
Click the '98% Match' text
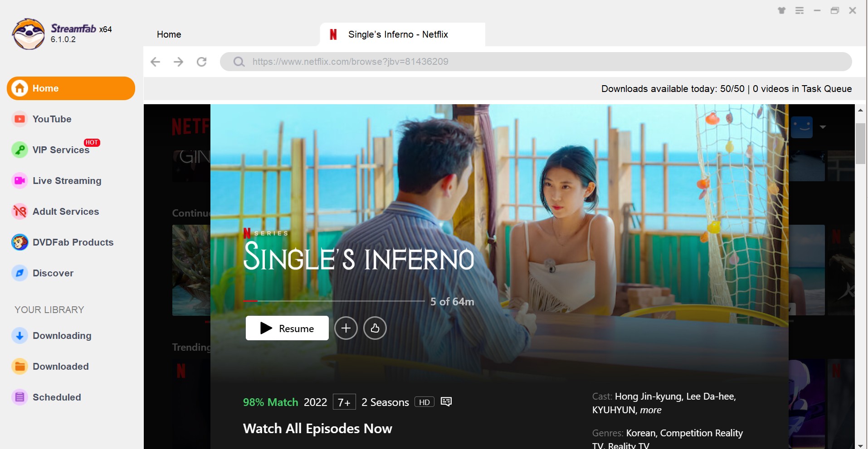270,402
